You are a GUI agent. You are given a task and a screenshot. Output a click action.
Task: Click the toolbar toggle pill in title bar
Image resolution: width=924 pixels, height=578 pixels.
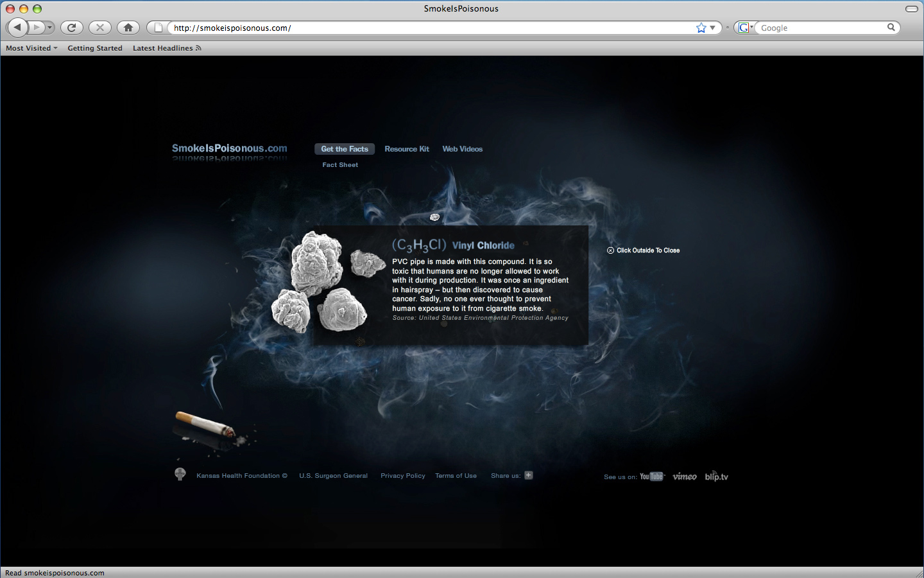911,9
